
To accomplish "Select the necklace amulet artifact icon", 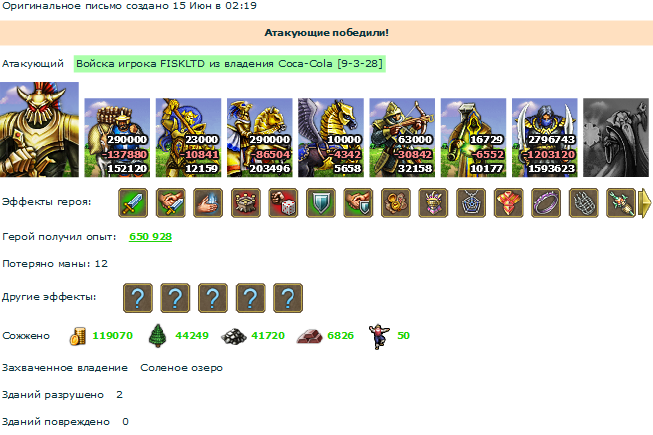I will [471, 203].
